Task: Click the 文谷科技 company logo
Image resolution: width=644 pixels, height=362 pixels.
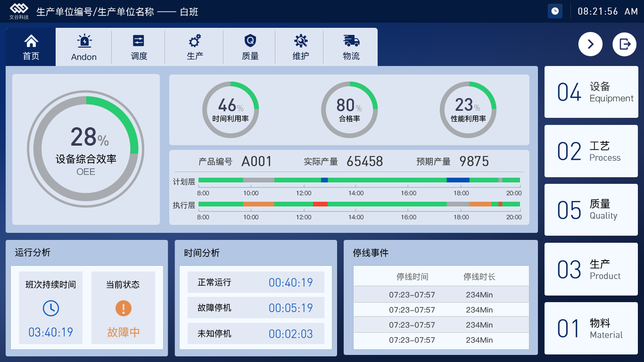Action: click(19, 11)
